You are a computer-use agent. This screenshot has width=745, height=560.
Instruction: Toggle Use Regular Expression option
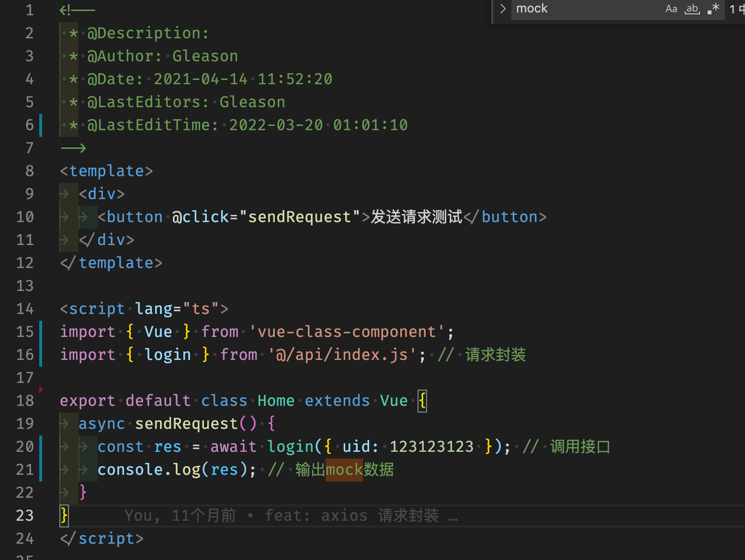(713, 9)
